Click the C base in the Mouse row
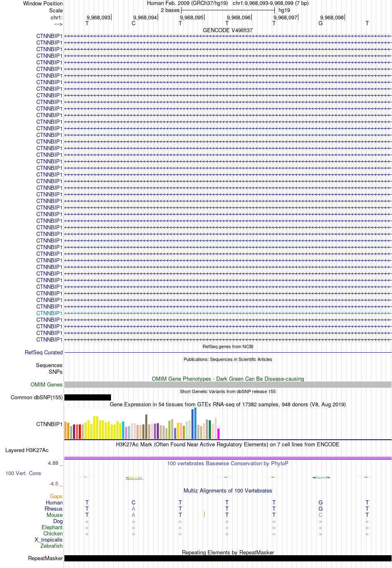Image resolution: width=392 pixels, height=568 pixels. [321, 515]
